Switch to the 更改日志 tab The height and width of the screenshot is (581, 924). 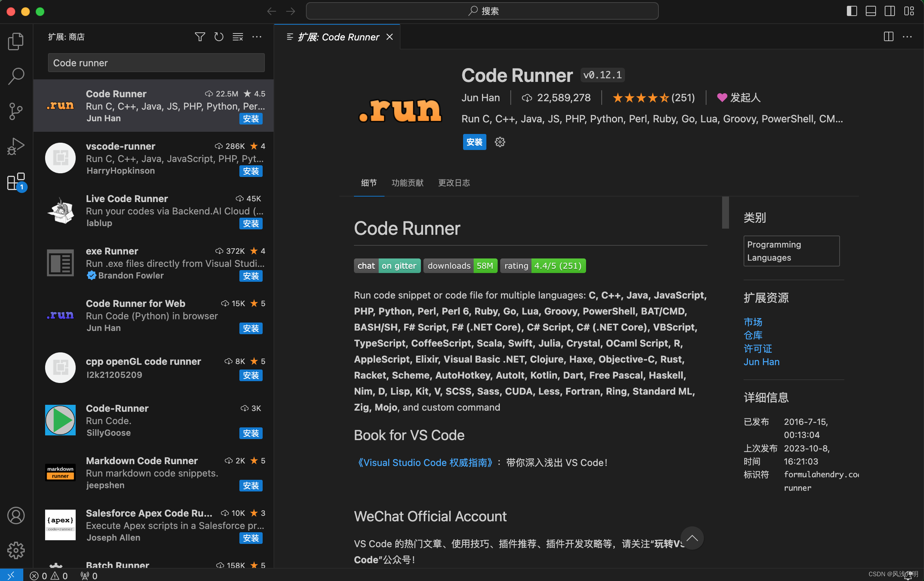(454, 183)
